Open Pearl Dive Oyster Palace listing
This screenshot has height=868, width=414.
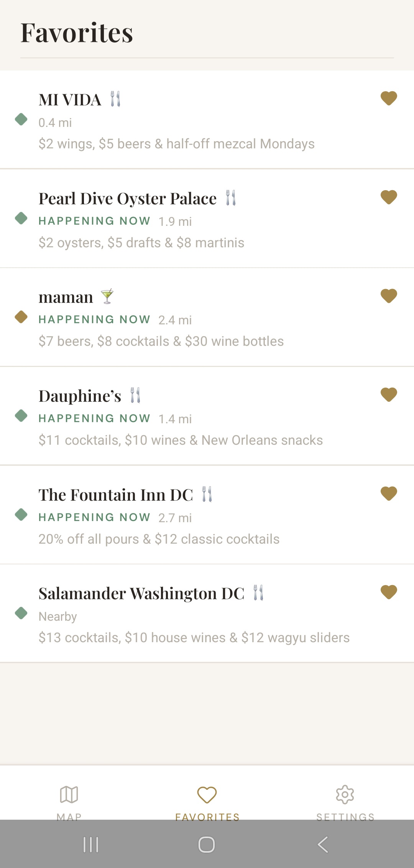tap(128, 199)
